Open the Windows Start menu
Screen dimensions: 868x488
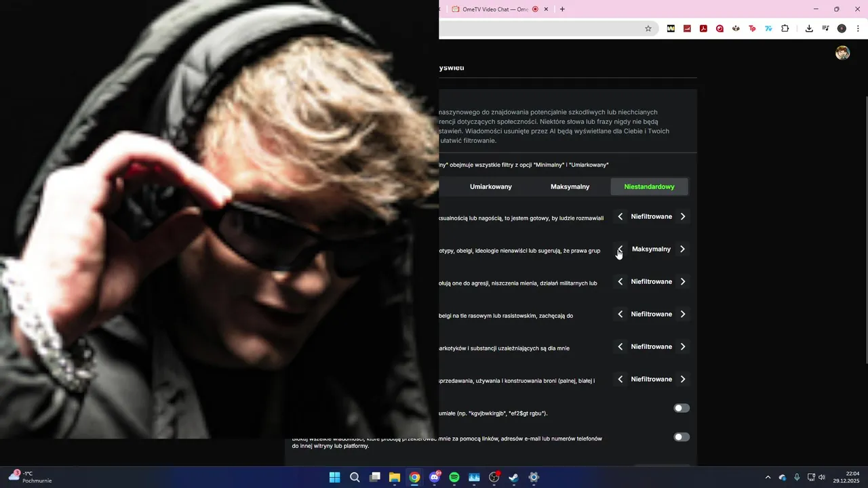(x=334, y=477)
